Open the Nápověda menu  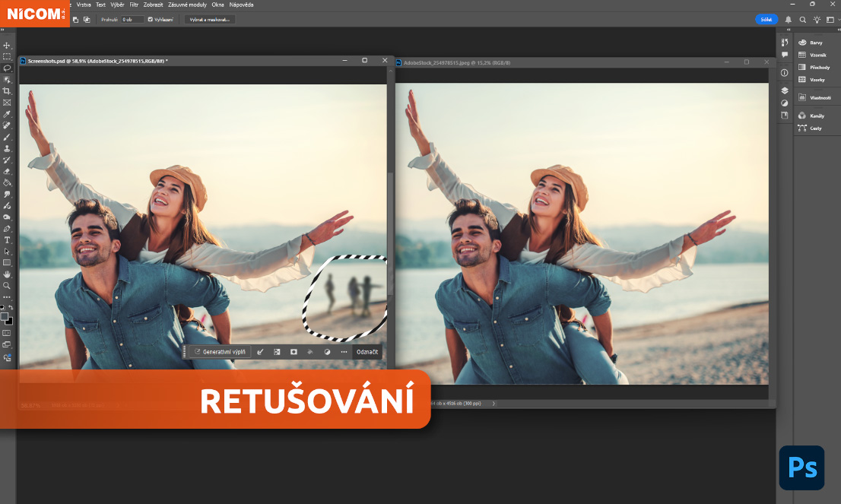coord(241,5)
